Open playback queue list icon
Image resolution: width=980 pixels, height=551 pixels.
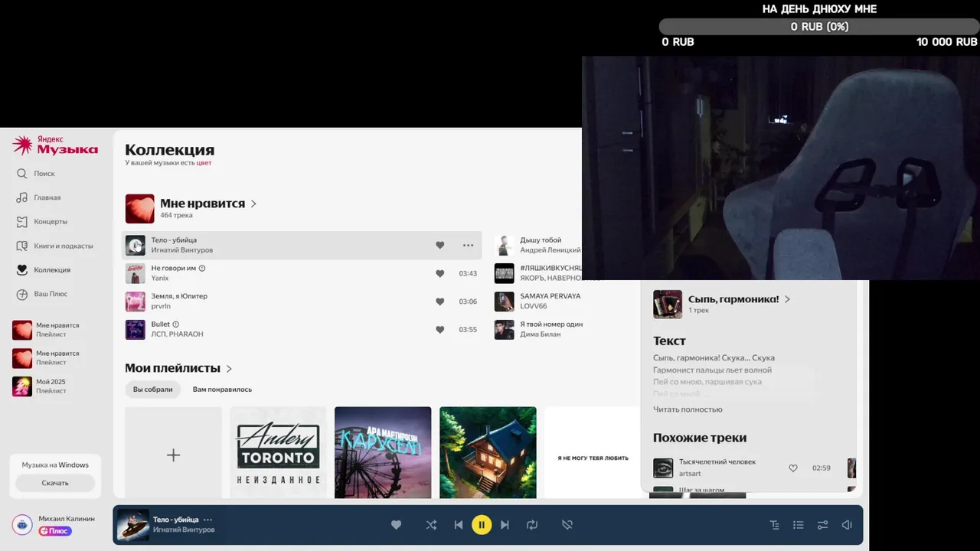[798, 525]
